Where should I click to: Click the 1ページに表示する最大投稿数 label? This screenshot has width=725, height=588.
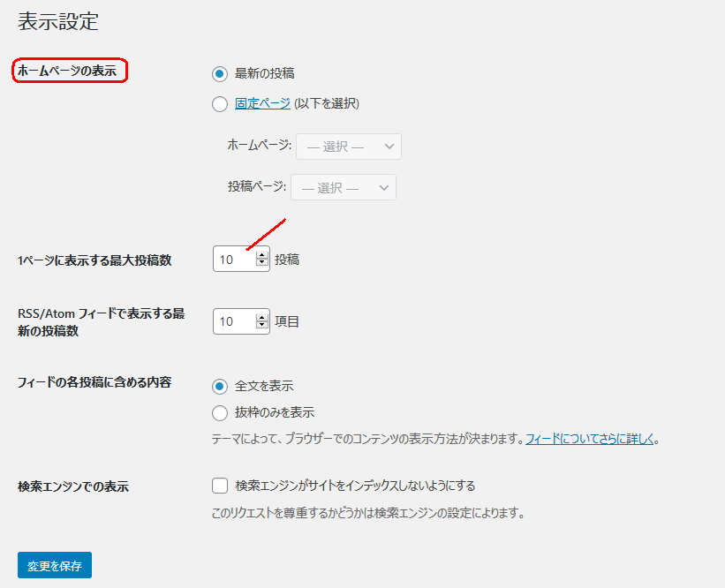pos(94,260)
